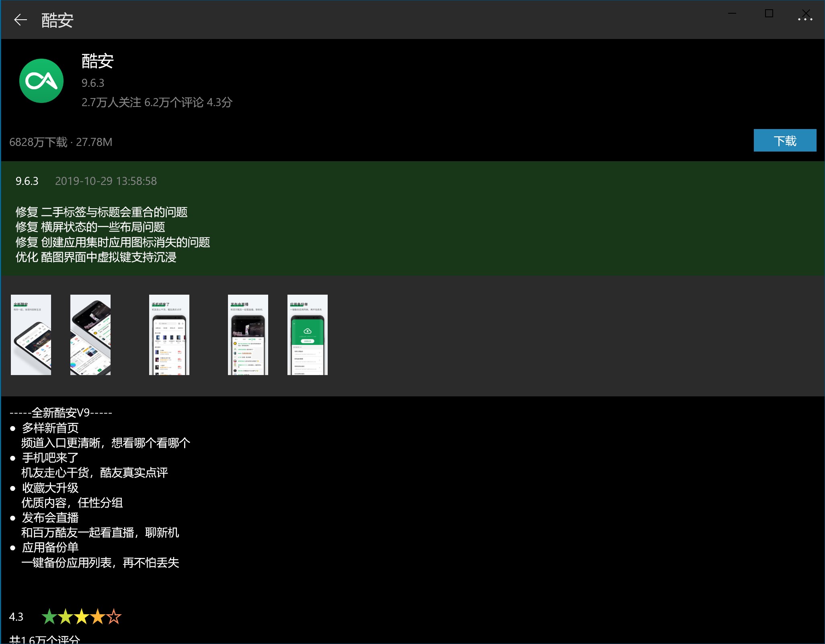
Task: Open the 发布会直播 screenshot thumbnail
Action: point(248,335)
